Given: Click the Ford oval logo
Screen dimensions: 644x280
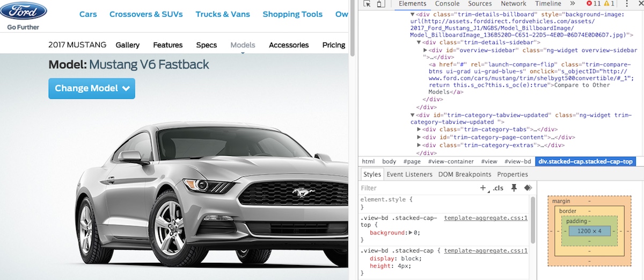Looking at the screenshot, I should click(23, 11).
